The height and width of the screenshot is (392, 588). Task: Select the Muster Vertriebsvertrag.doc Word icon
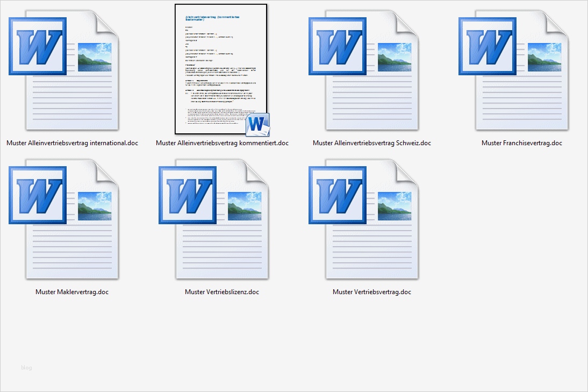[364, 219]
